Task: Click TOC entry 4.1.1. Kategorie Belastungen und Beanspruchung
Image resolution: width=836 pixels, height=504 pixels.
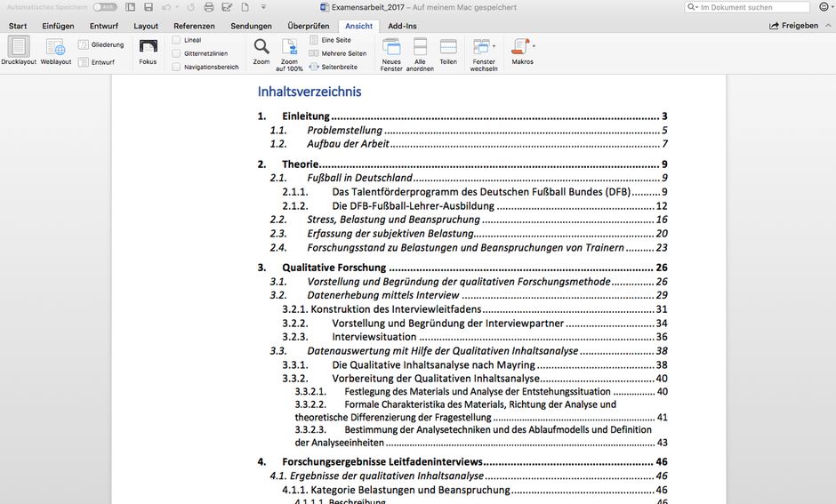Action: click(475, 490)
